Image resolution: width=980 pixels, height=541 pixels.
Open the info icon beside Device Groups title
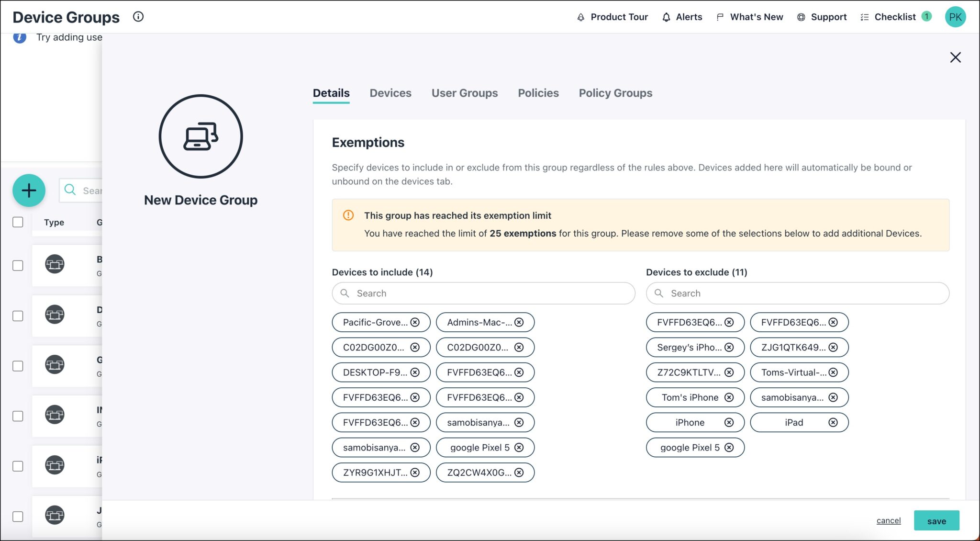click(x=138, y=17)
